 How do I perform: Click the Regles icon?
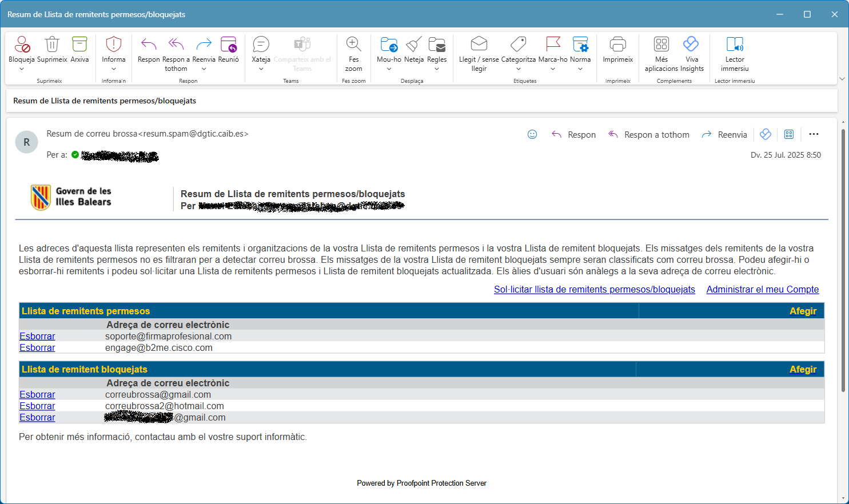pyautogui.click(x=437, y=45)
